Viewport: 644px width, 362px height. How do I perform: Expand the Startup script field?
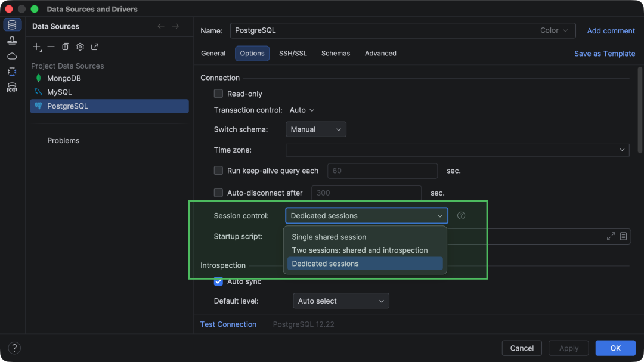(x=611, y=236)
